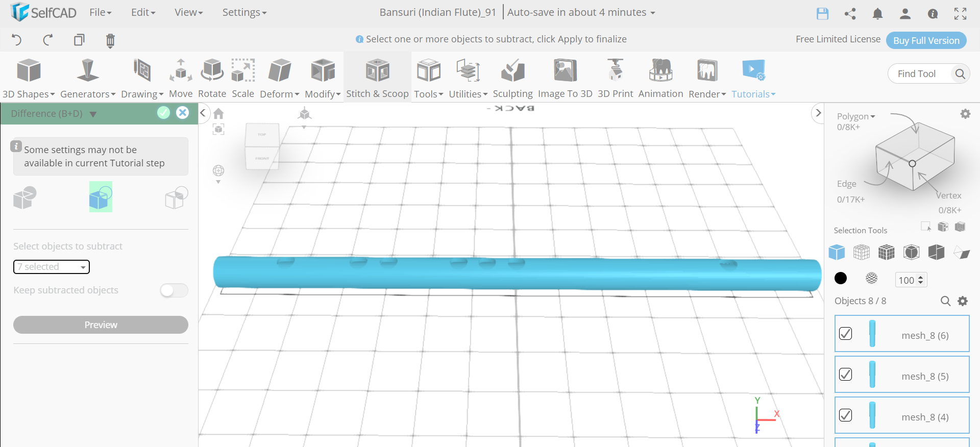
Task: Open the Tools toolbar menu
Action: point(429,78)
